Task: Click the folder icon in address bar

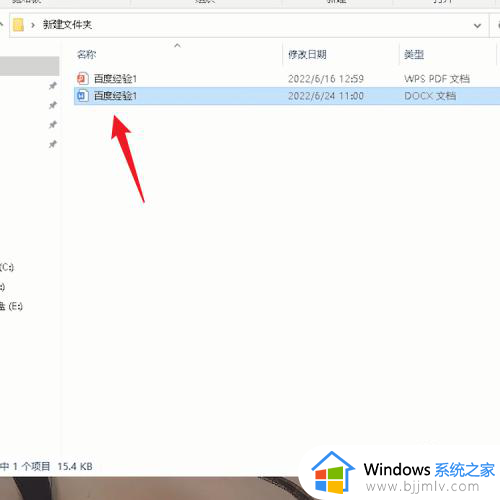Action: click(x=18, y=25)
